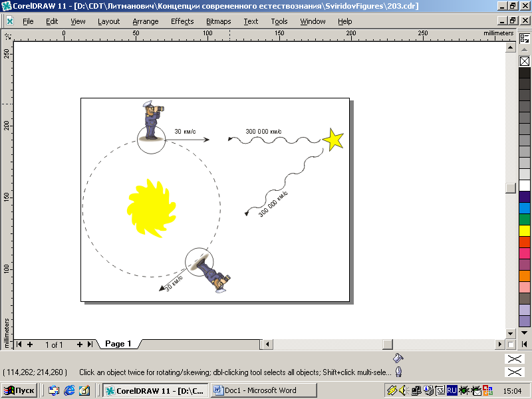Select the no-fill X swatch in palette
The image size is (532, 399).
(x=525, y=61)
